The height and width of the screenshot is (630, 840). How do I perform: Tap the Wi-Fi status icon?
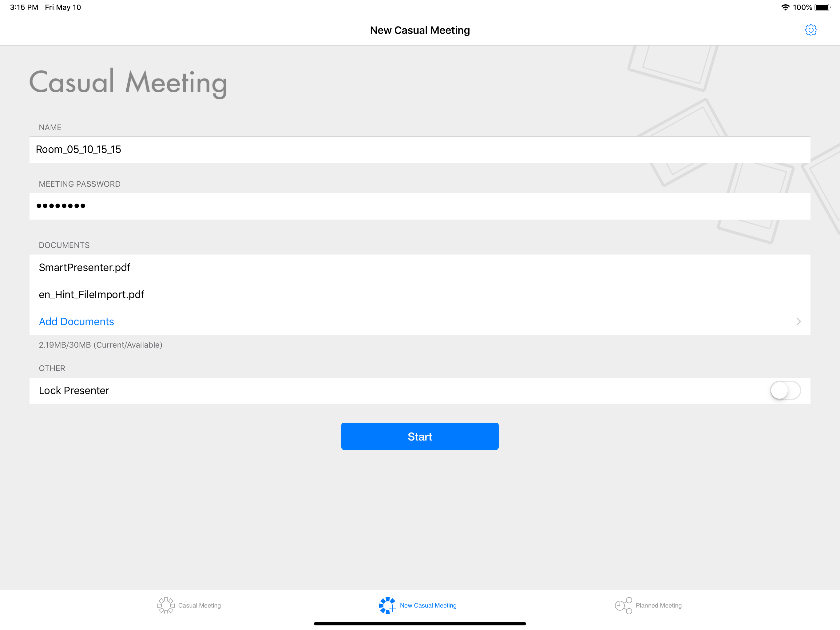[785, 7]
